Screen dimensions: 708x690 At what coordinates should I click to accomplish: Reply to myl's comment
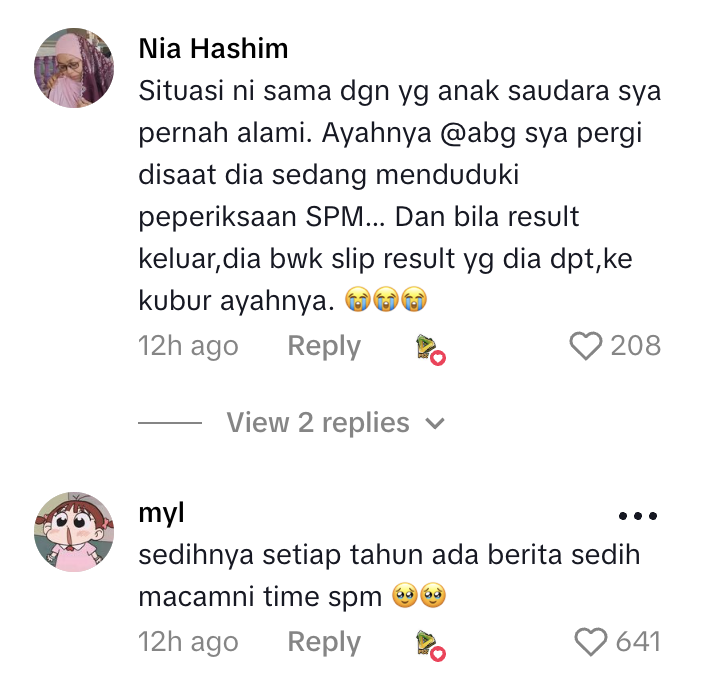pyautogui.click(x=324, y=642)
